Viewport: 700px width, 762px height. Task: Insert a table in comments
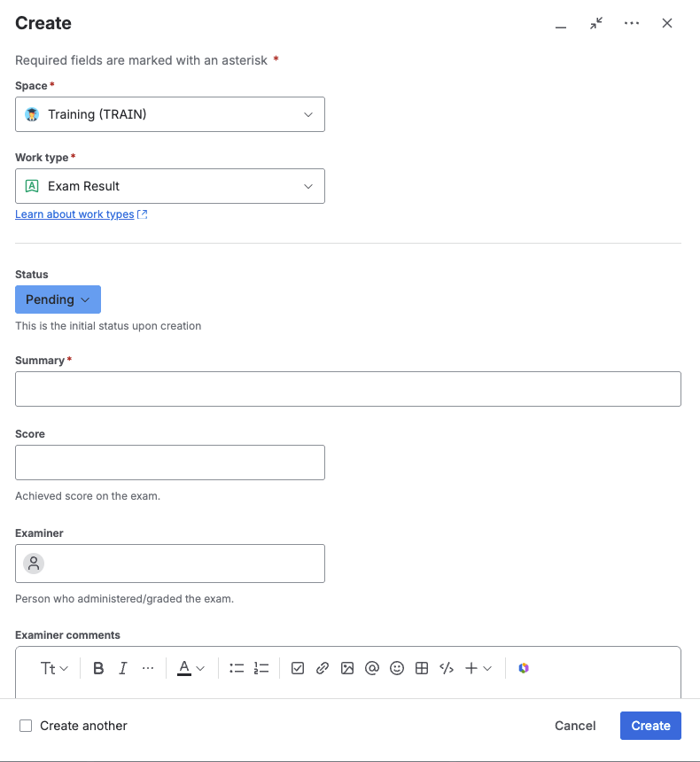(422, 668)
